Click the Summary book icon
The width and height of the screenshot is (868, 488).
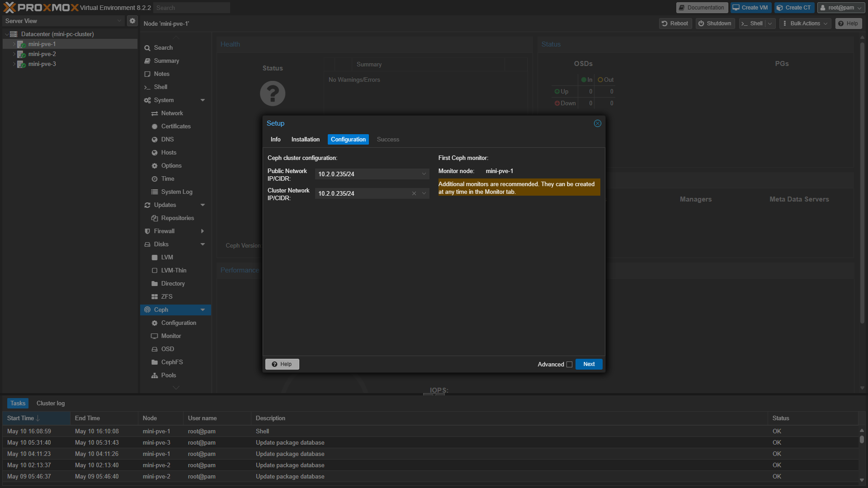(x=147, y=61)
